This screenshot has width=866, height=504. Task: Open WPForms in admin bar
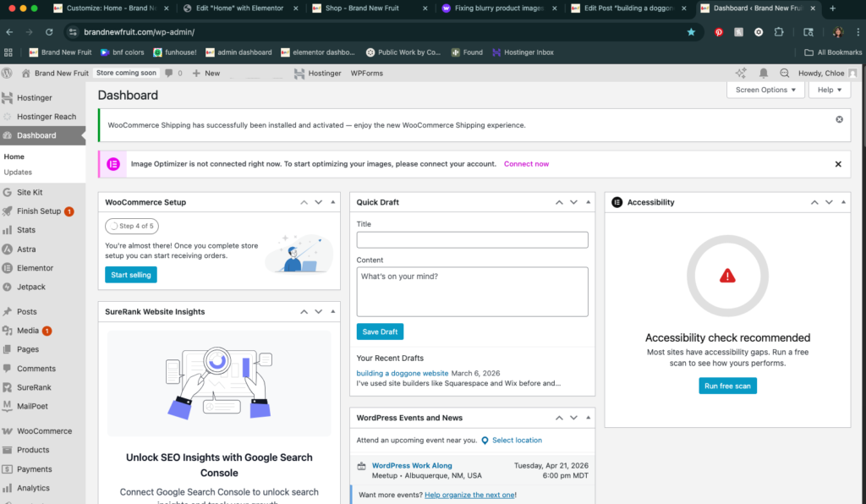(x=367, y=73)
